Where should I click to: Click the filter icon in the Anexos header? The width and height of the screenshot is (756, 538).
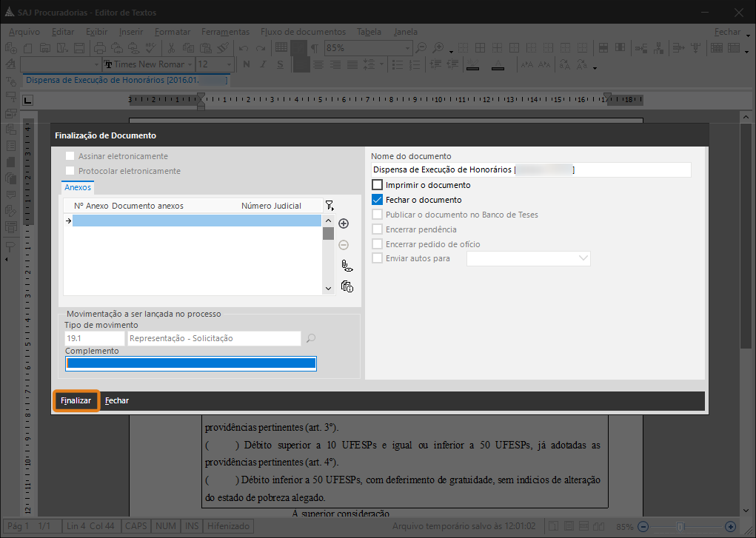(x=330, y=206)
